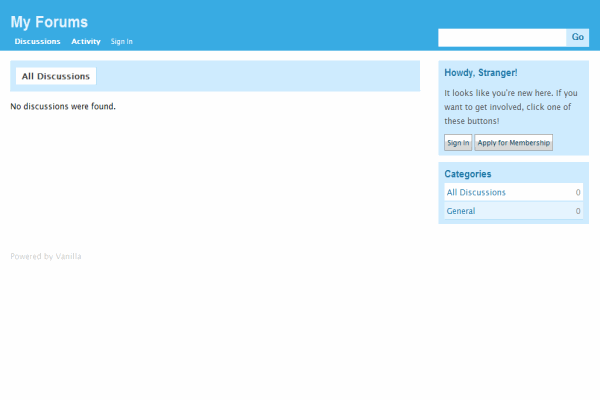Image resolution: width=600 pixels, height=400 pixels.
Task: Select All Discussions in the Categories list
Action: (476, 192)
